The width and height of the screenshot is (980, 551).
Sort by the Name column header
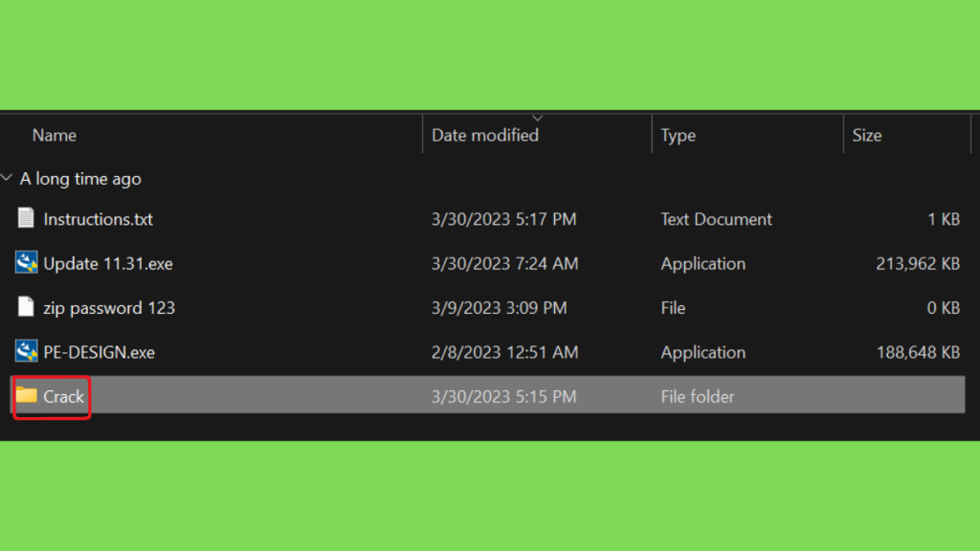point(55,135)
